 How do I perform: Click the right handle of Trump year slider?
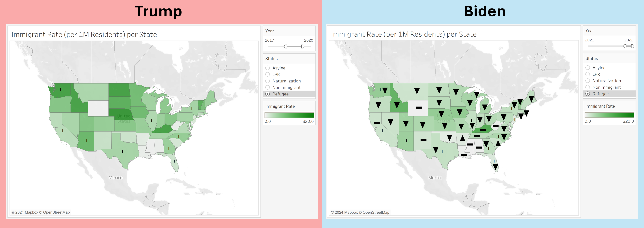303,46
